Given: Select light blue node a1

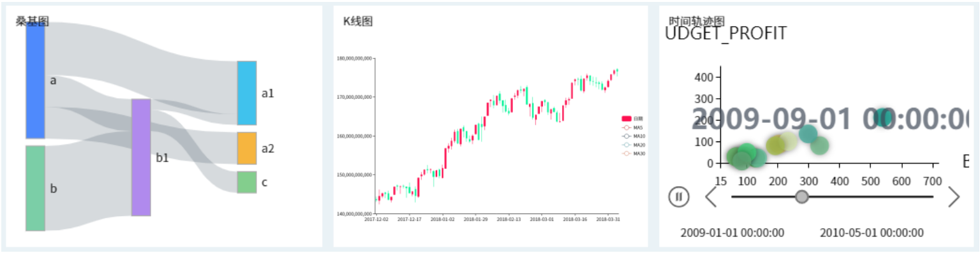Looking at the screenshot, I should click(x=246, y=93).
